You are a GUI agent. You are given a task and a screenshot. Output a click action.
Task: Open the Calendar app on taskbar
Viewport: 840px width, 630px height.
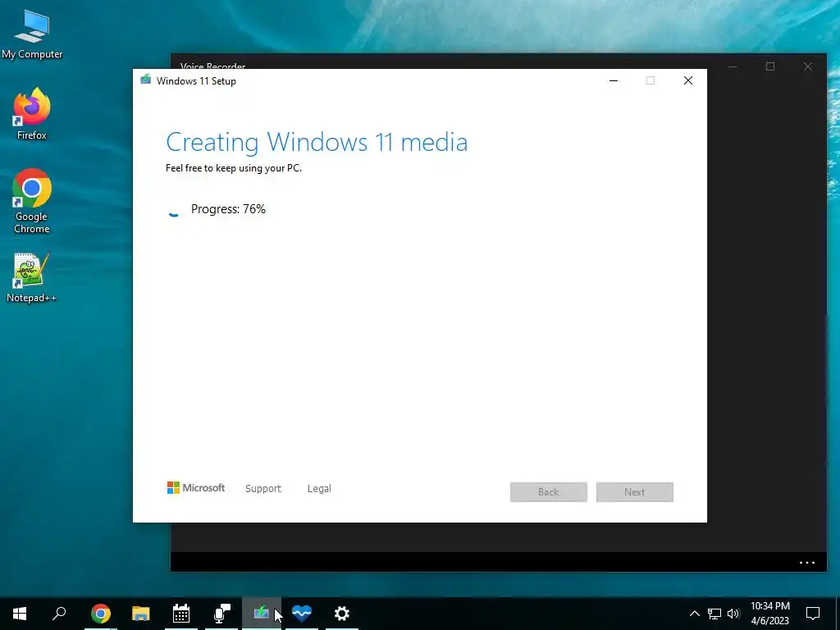[x=181, y=614]
